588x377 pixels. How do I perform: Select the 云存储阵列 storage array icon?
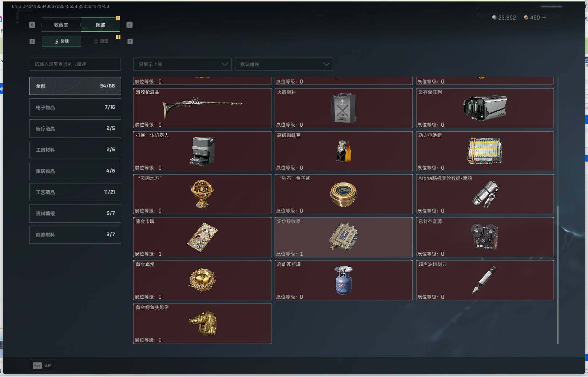point(485,108)
